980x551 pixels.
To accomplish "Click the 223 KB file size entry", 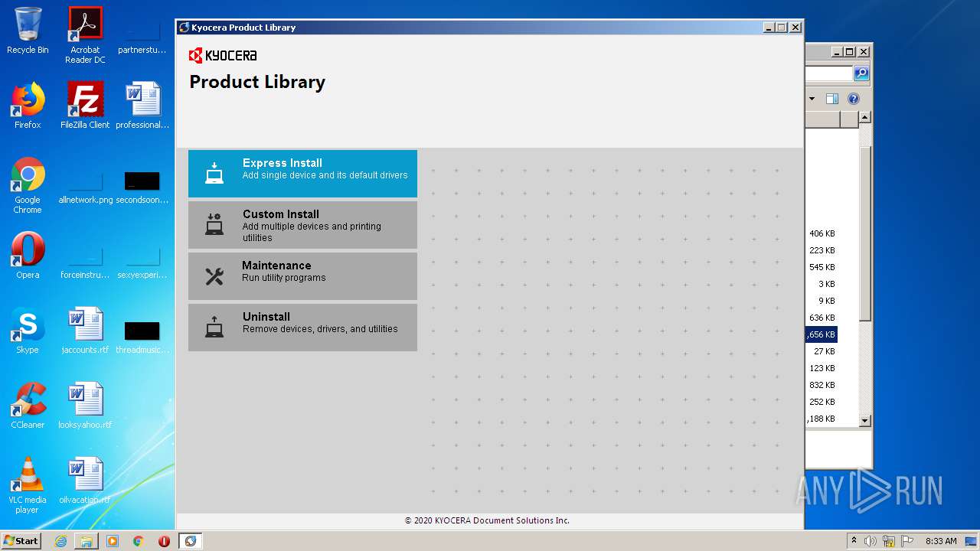I will (x=822, y=250).
